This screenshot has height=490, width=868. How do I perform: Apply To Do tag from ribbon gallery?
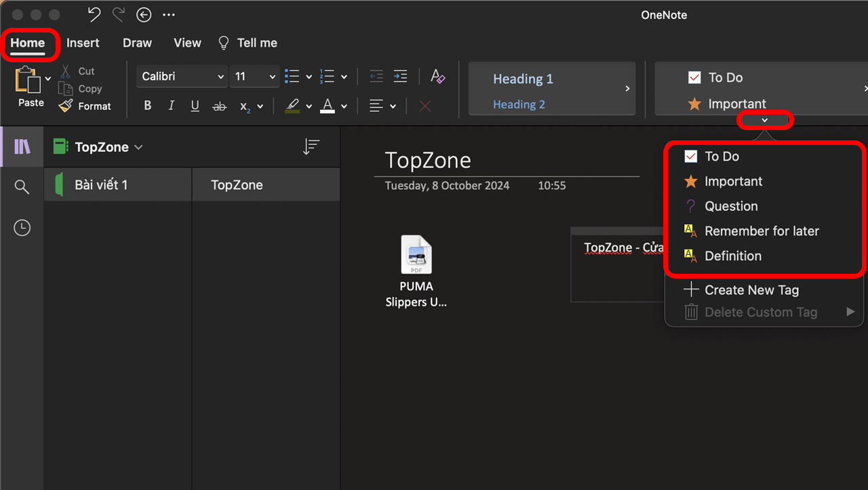pyautogui.click(x=715, y=77)
